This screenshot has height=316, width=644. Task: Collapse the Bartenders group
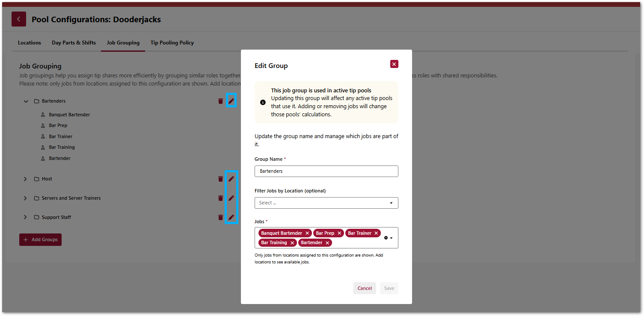click(26, 101)
